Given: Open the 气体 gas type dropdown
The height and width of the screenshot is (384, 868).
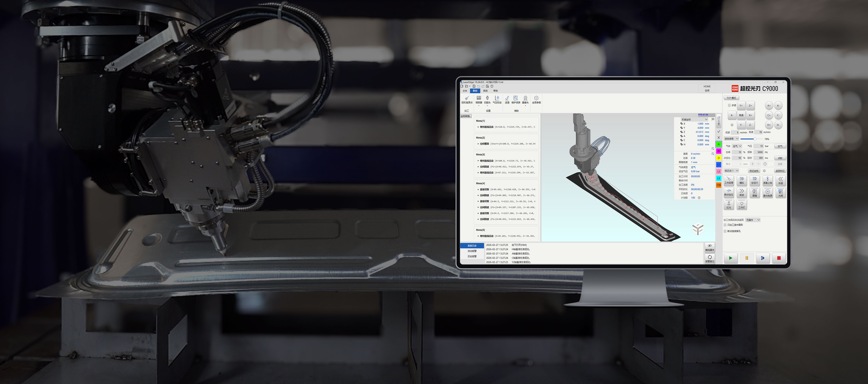Looking at the screenshot, I should point(737,146).
